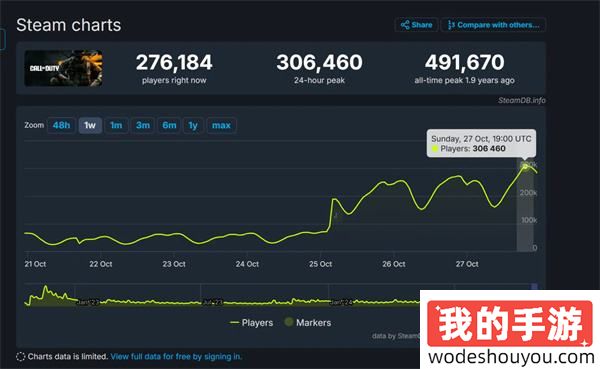The width and height of the screenshot is (600, 369).
Task: Set chart zoom to 6m
Action: pyautogui.click(x=169, y=125)
